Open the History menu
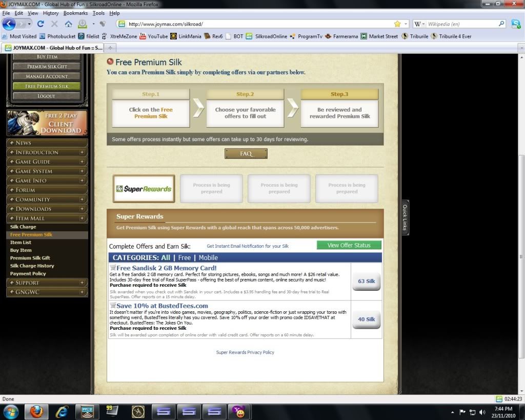525x420 pixels. 51,13
